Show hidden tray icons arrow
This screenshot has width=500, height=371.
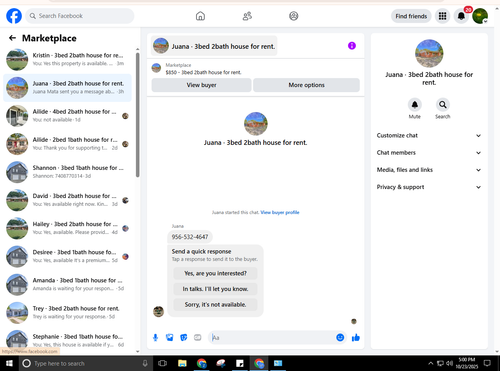click(x=431, y=363)
